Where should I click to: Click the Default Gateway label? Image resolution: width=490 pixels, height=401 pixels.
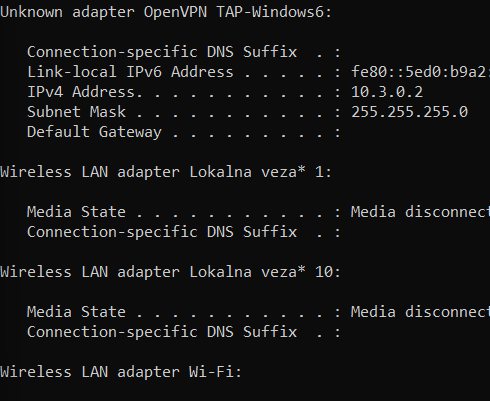[94, 132]
